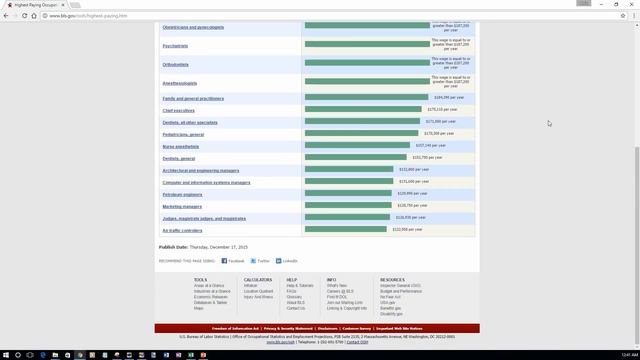Open the Chief executives link
The image size is (640, 360).
(x=178, y=111)
